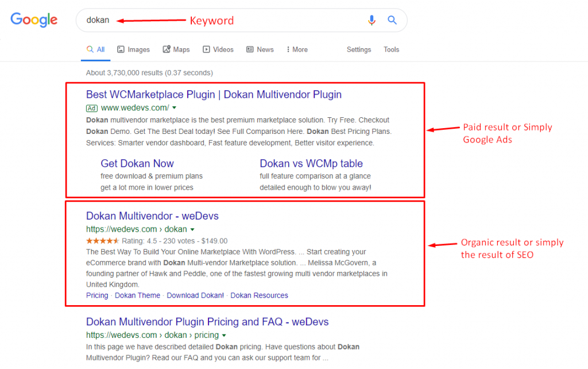588x369 pixels.
Task: Expand arrow beside wedevs.com › dokan URL
Action: click(x=192, y=229)
